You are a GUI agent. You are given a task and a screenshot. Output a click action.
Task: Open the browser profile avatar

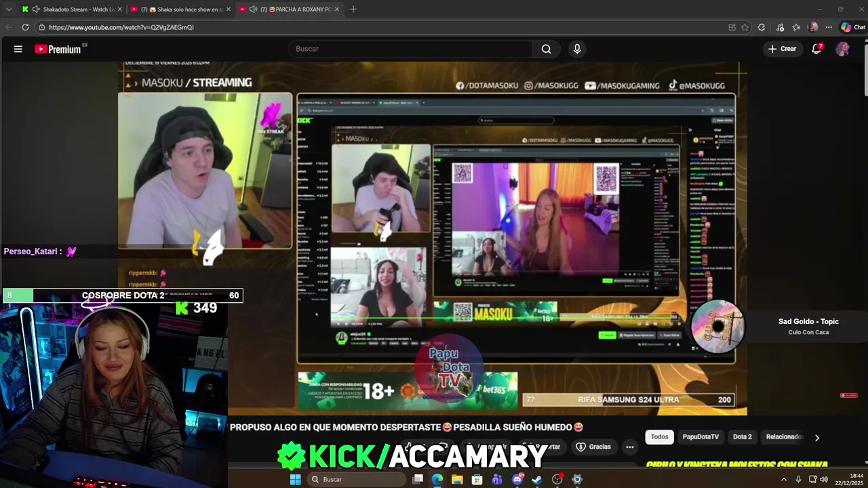813,27
